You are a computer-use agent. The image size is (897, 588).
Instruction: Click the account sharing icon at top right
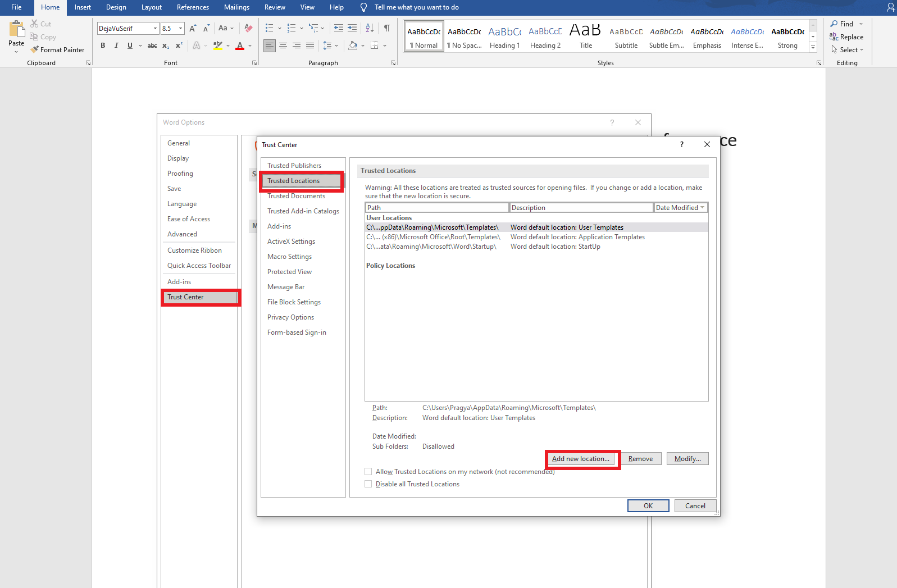click(x=890, y=7)
